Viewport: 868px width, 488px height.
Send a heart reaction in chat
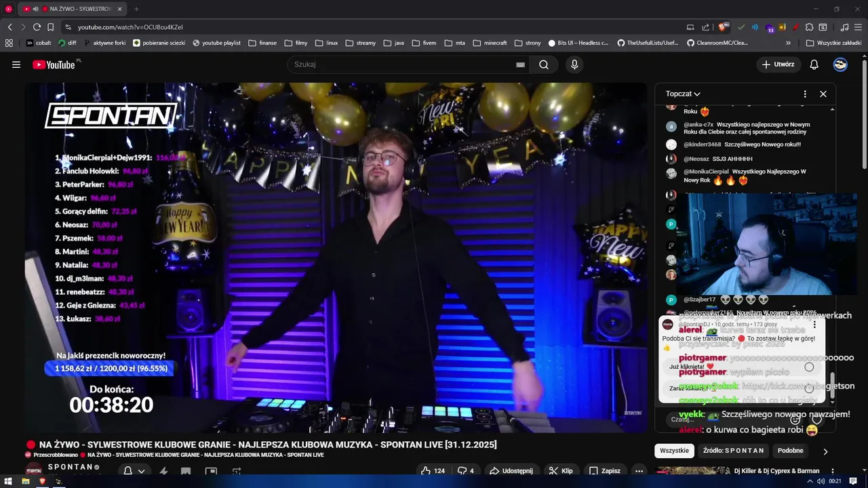817,420
